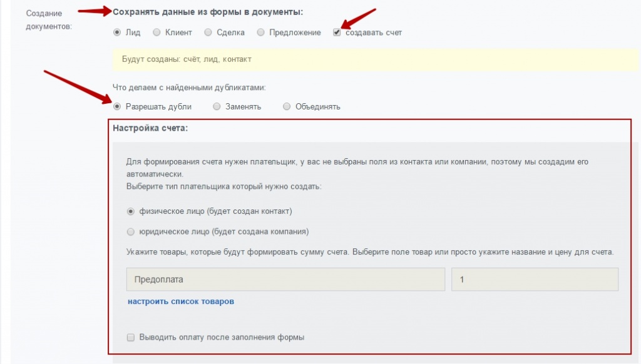This screenshot has height=364, width=641.
Task: Click the Настройка счета heading
Action: click(x=150, y=128)
